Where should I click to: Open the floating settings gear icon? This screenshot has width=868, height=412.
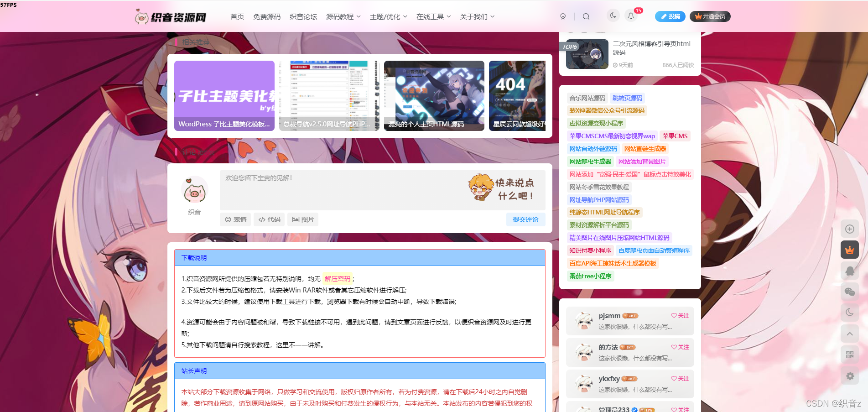pyautogui.click(x=850, y=376)
